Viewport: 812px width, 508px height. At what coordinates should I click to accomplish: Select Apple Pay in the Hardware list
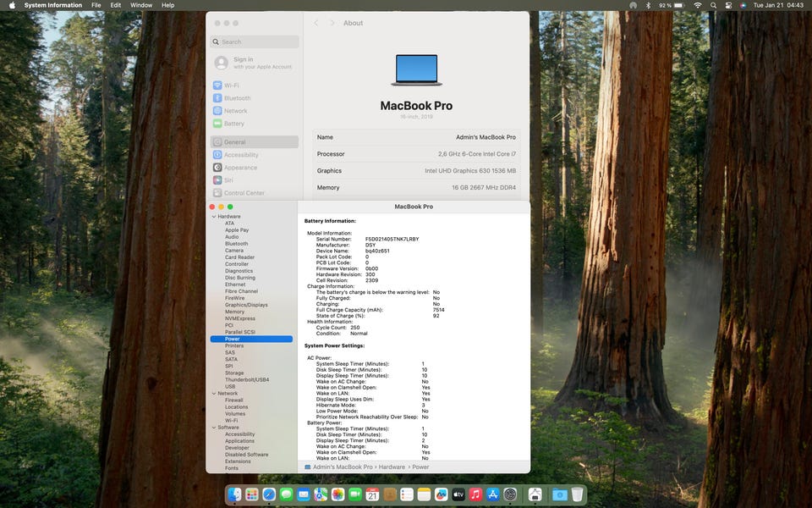tap(237, 230)
